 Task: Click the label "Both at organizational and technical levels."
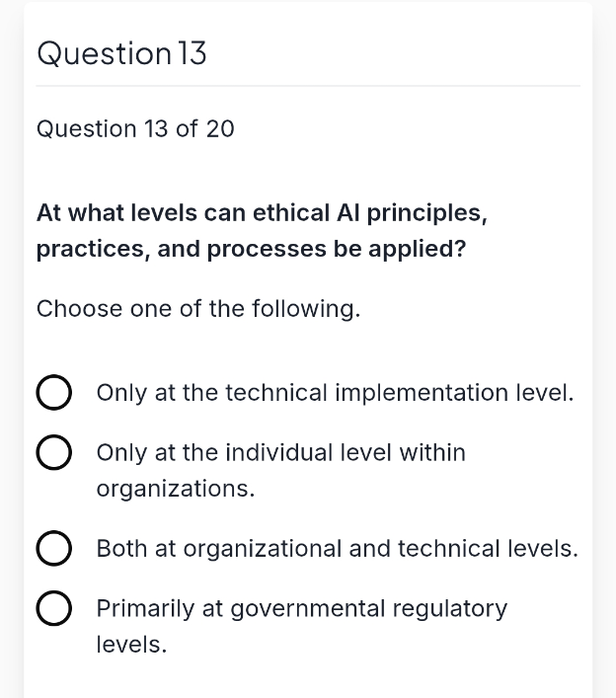pyautogui.click(x=338, y=549)
